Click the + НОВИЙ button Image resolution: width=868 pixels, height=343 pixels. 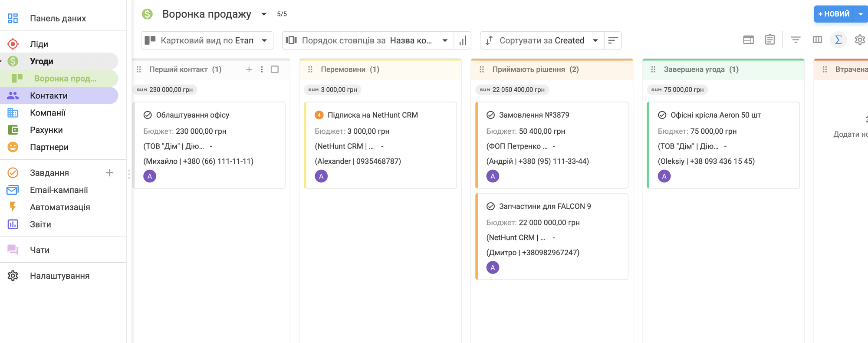tap(833, 14)
